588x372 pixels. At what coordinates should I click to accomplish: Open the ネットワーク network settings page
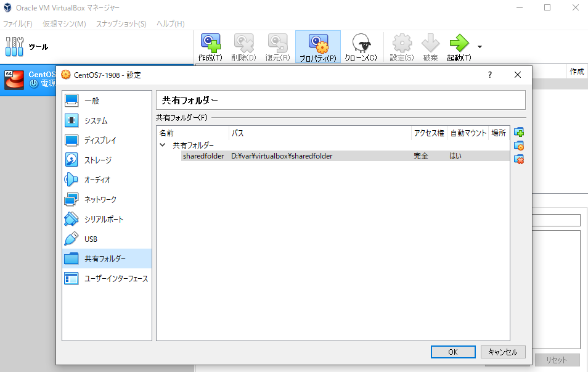107,199
